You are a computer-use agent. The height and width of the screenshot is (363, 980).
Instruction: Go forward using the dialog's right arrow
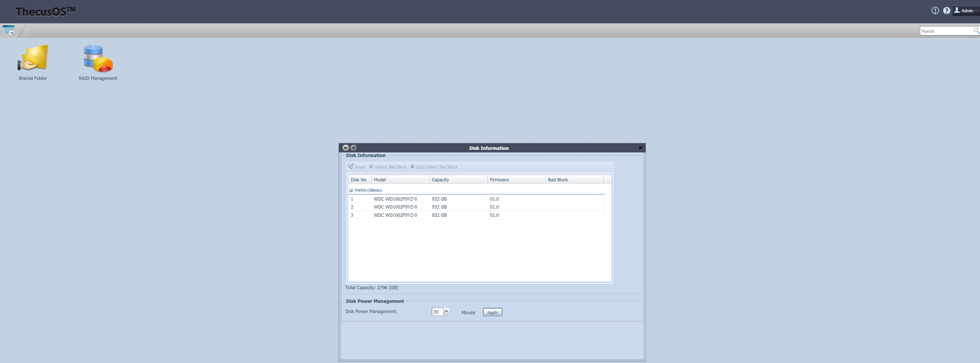353,148
